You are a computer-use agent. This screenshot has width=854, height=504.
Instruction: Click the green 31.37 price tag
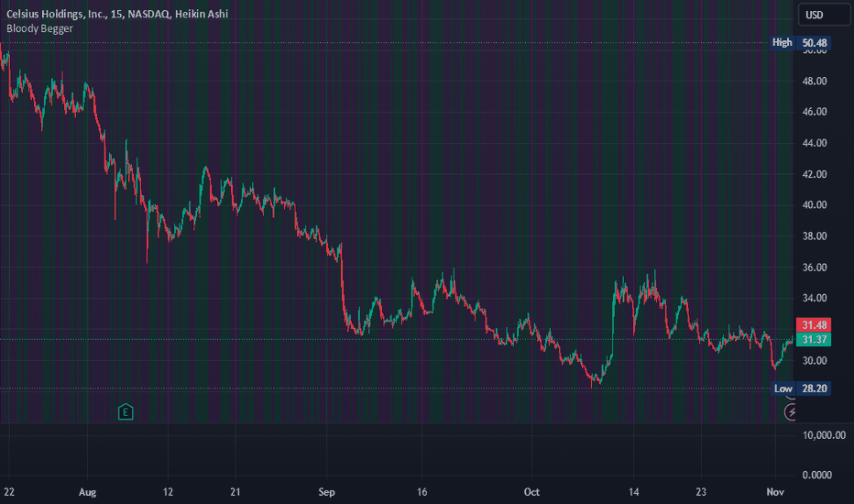(814, 339)
